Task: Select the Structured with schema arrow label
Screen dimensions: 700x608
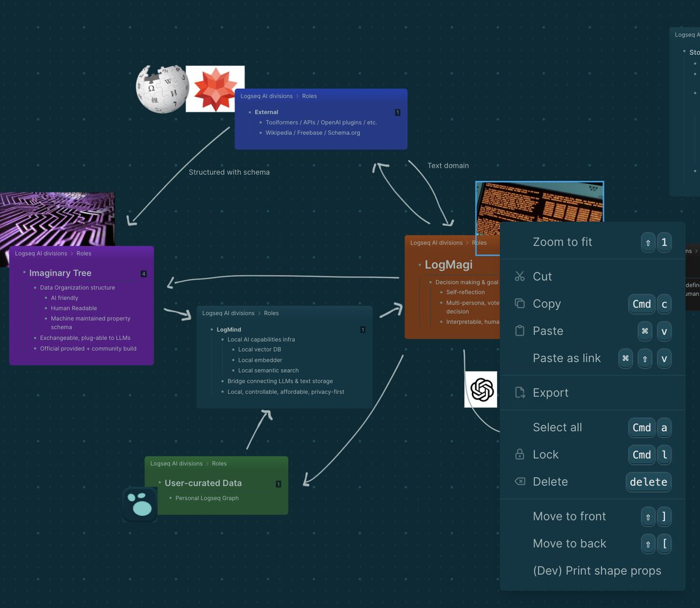Action: (x=229, y=172)
